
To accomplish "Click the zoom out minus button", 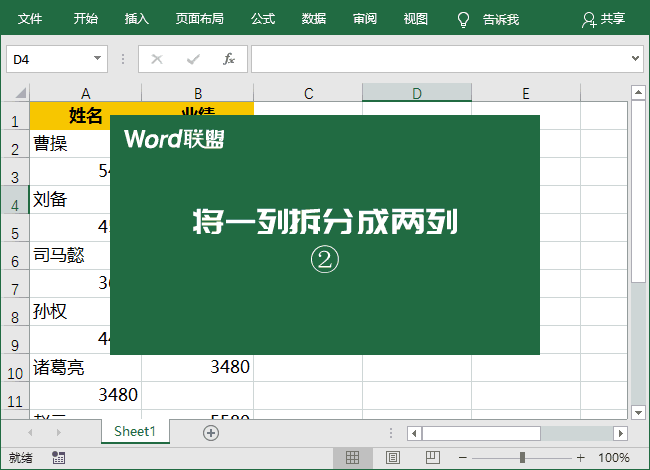I will click(463, 458).
